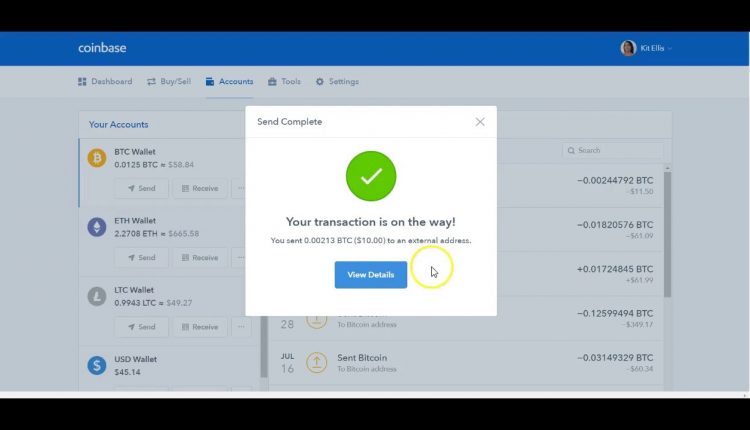The height and width of the screenshot is (430, 750).
Task: Expand the Kit Ellis user menu
Action: click(x=655, y=48)
